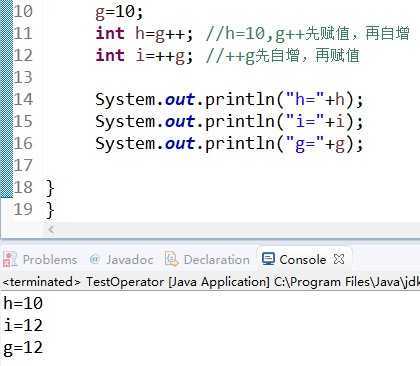Image resolution: width=420 pixels, height=366 pixels.
Task: Click line number 11 in the gutter
Action: coord(23,33)
